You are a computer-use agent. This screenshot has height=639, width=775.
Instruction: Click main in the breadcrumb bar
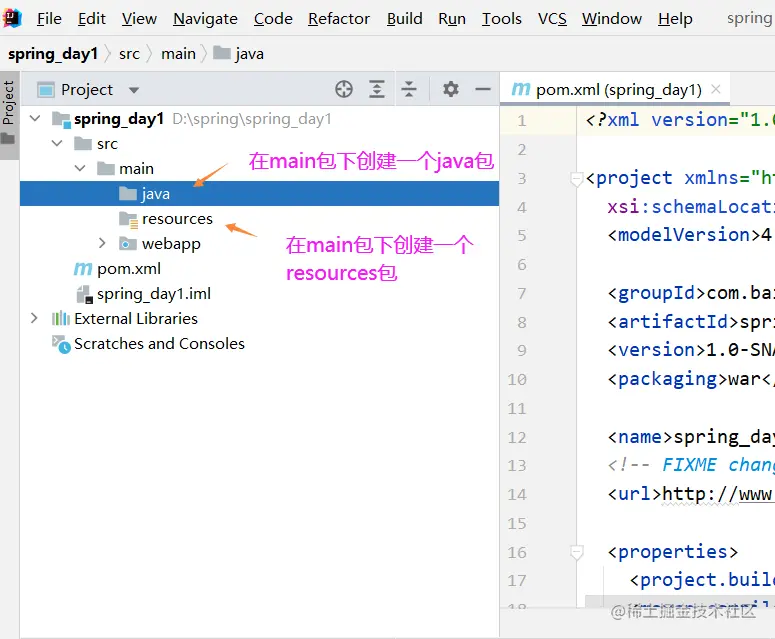178,53
